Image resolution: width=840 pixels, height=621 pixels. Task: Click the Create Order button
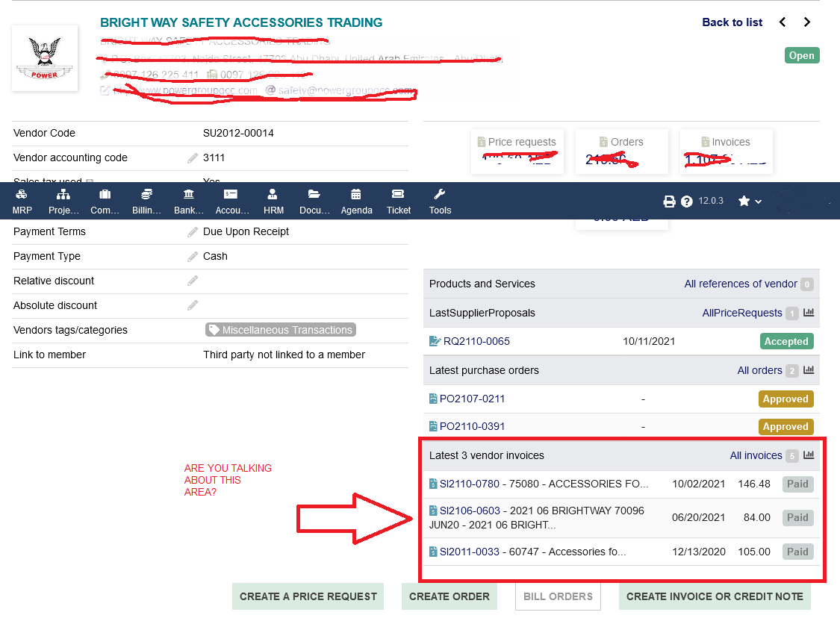449,596
